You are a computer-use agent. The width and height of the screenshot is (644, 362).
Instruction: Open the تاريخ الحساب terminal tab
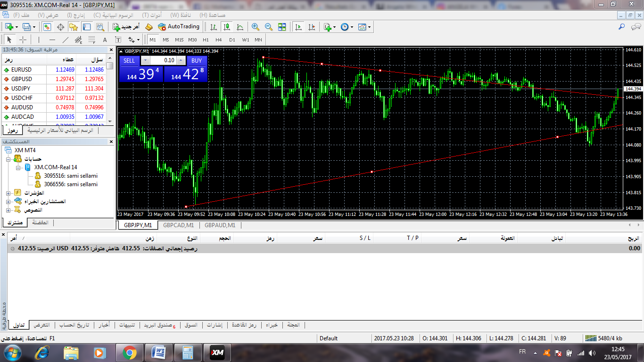(74, 325)
